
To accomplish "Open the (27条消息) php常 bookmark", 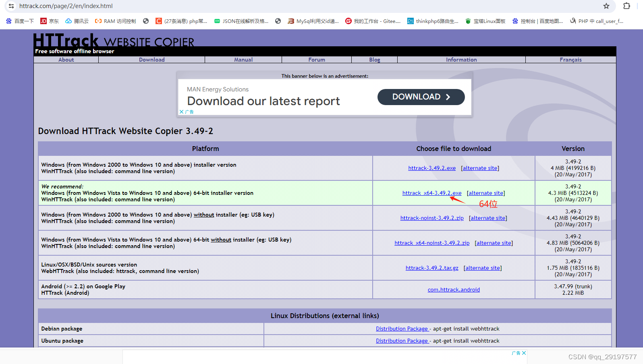I will [x=181, y=21].
